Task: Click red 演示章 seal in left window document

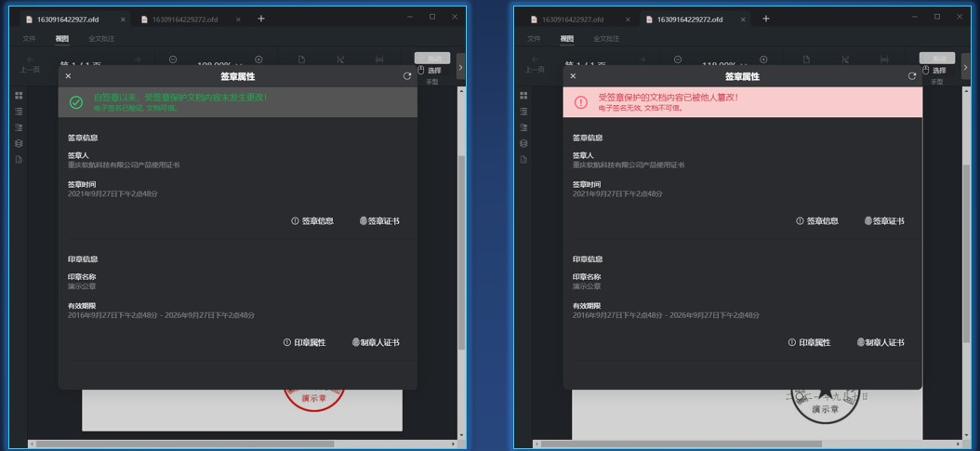Action: pyautogui.click(x=313, y=400)
